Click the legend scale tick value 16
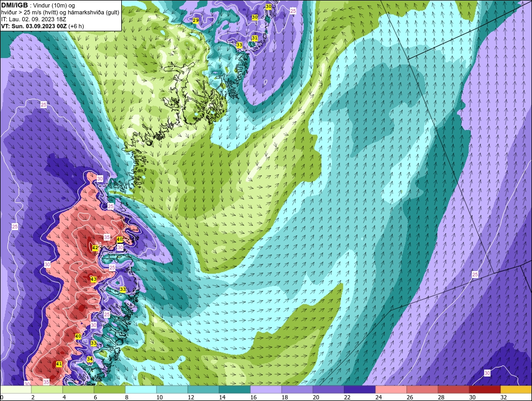 coord(253,397)
